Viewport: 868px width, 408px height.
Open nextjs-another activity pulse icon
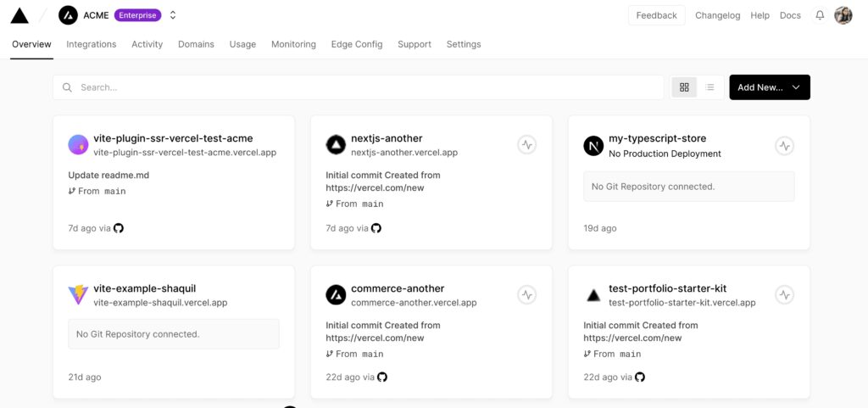click(x=527, y=145)
